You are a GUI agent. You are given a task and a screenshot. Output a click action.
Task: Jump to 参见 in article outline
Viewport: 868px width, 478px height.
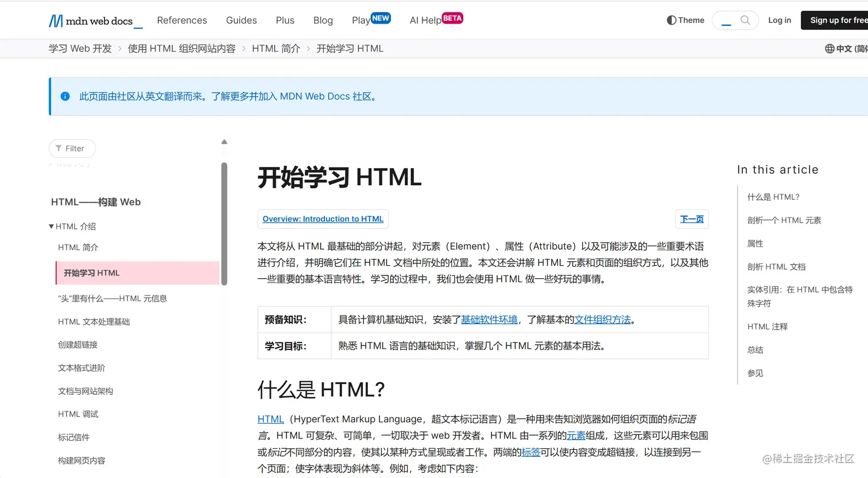tap(755, 373)
